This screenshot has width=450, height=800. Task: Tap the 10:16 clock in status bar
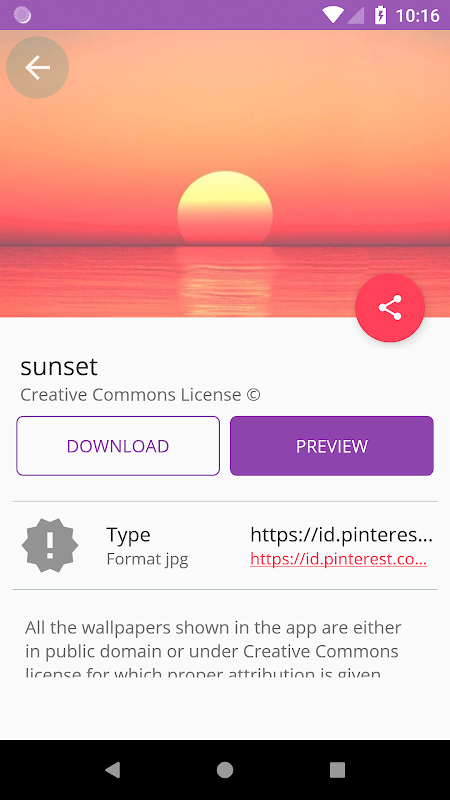click(x=417, y=15)
